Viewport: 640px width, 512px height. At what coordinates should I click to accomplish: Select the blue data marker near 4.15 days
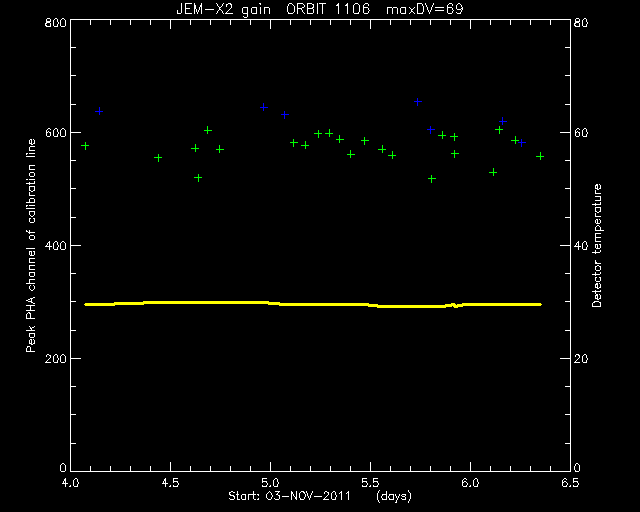99,111
